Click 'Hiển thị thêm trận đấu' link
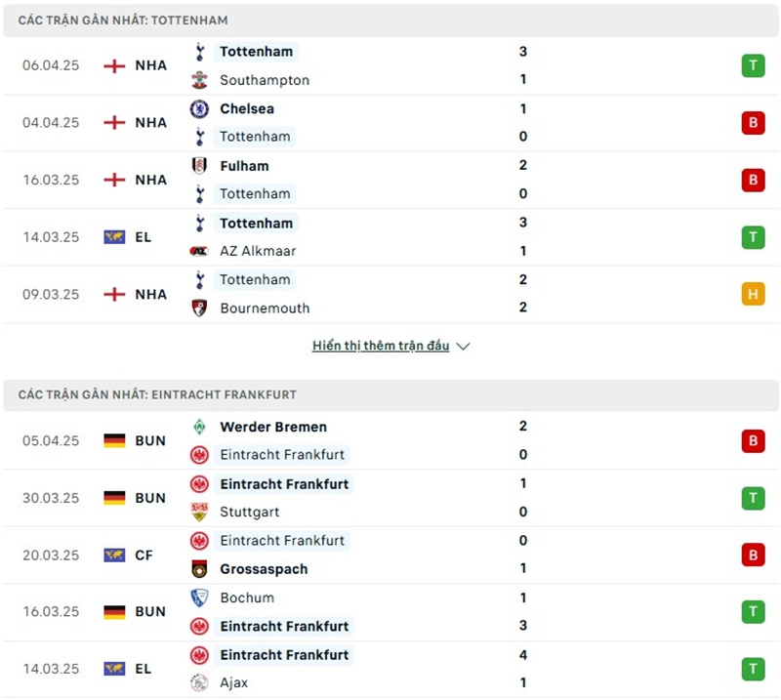The width and height of the screenshot is (781, 700). 381,346
